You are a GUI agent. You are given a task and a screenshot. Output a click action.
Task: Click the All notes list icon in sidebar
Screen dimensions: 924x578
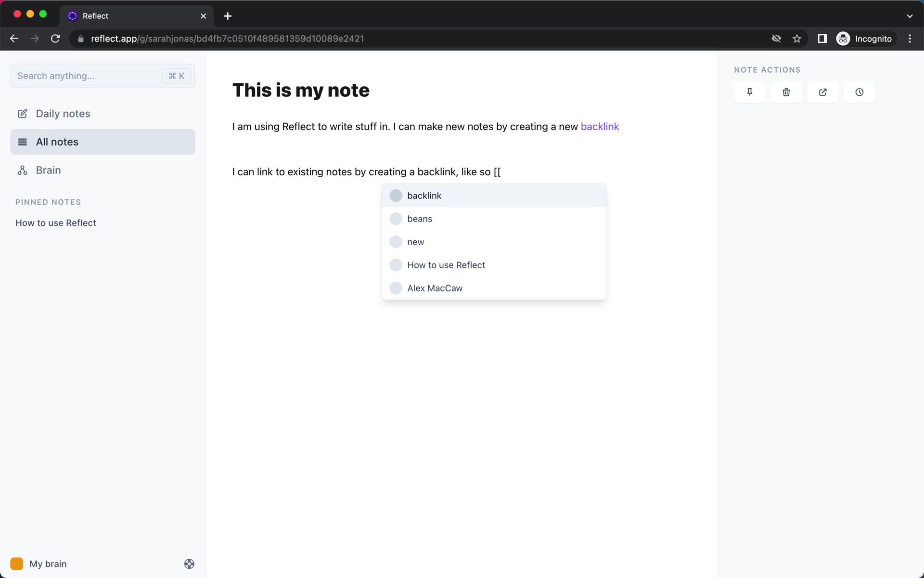23,142
